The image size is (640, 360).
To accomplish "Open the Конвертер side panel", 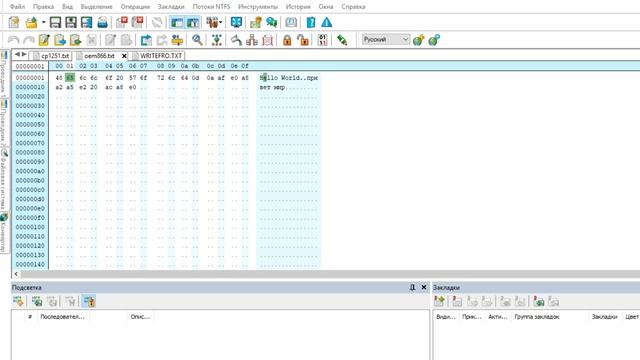I will (x=3, y=233).
